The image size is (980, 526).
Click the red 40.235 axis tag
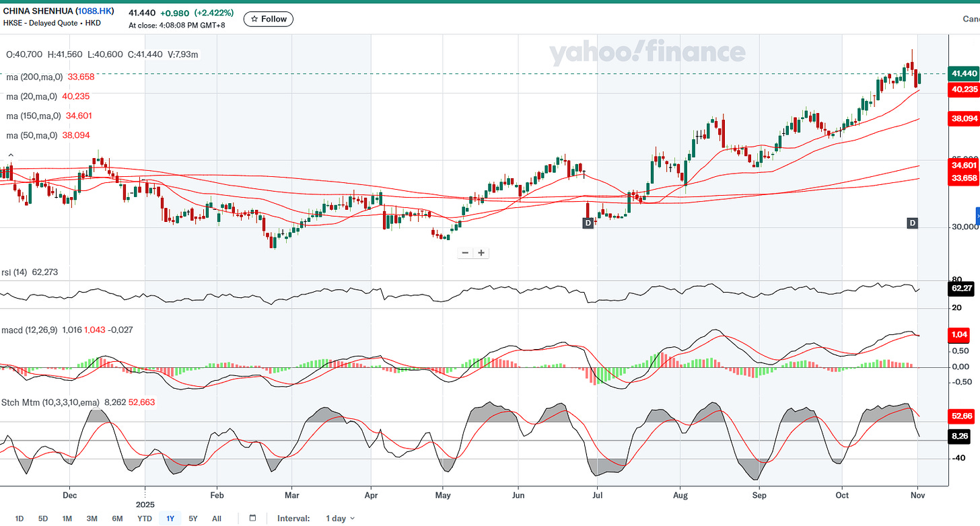pyautogui.click(x=963, y=89)
